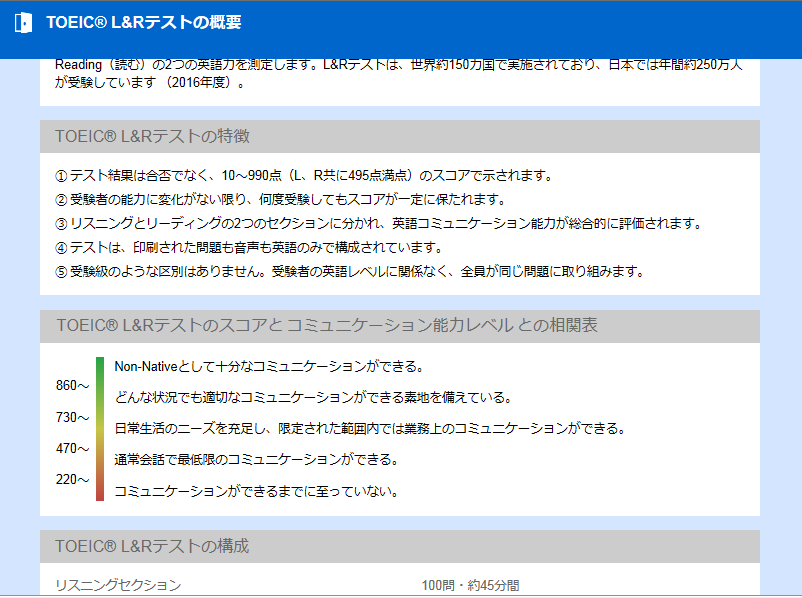The width and height of the screenshot is (802, 598).
Task: Click the 100問・約45分間 text
Action: pos(470,585)
